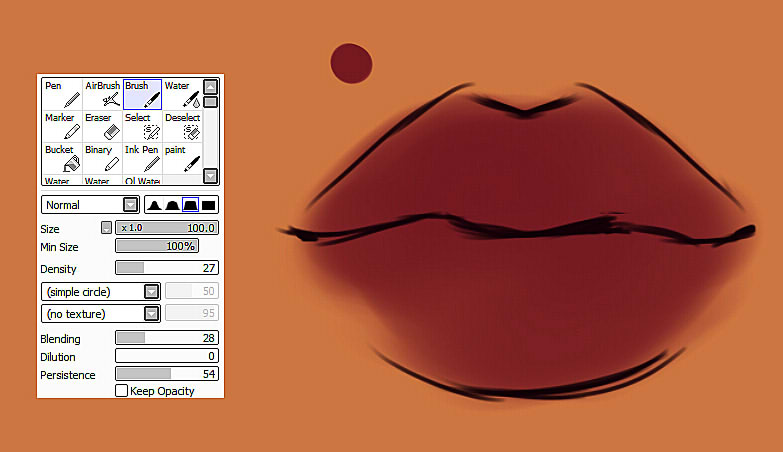Toggle the small button beside Size
The image size is (783, 452).
point(107,228)
